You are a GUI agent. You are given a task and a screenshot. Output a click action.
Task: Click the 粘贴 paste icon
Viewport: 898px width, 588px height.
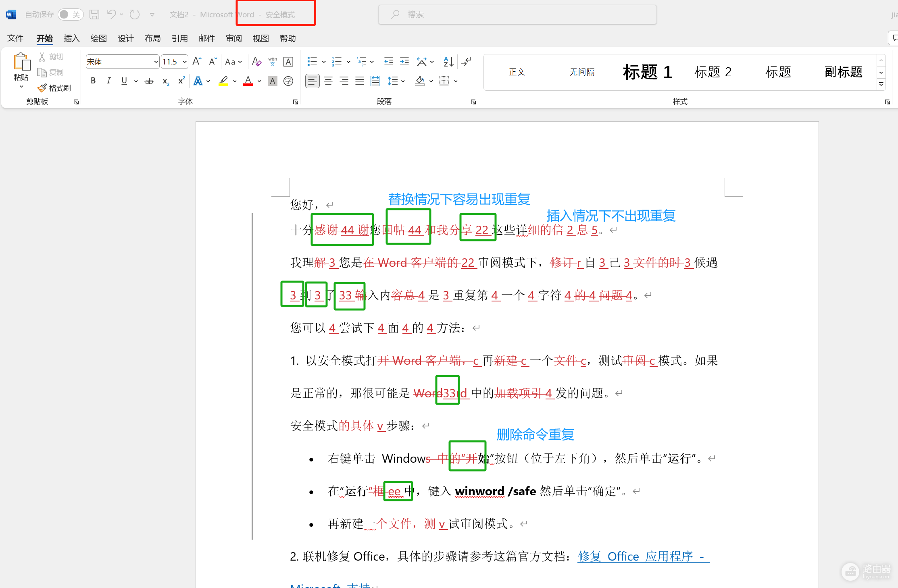pyautogui.click(x=21, y=62)
